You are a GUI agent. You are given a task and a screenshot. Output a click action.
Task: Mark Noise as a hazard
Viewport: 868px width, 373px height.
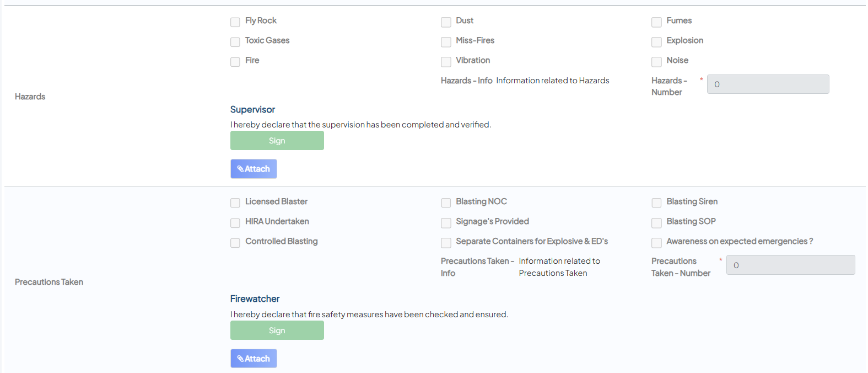tap(656, 62)
